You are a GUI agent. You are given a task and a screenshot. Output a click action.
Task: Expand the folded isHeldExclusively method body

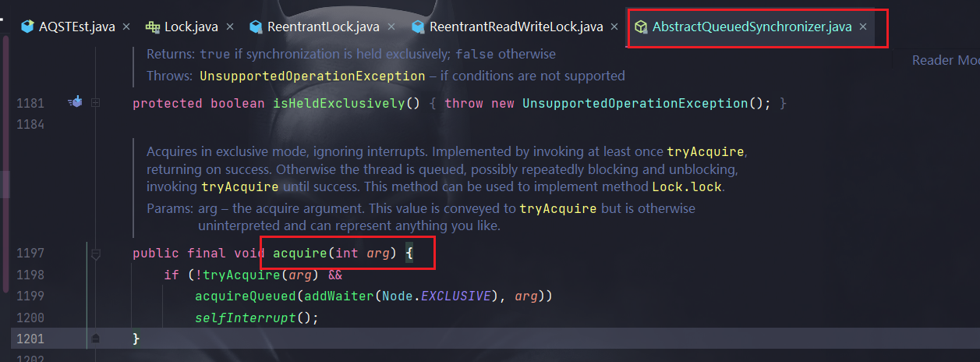coord(96,102)
